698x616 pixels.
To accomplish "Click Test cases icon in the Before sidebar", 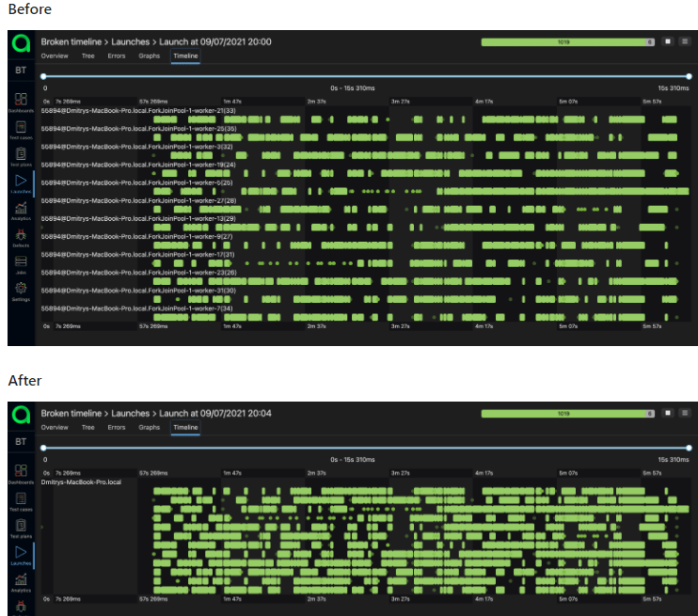I will [21, 129].
